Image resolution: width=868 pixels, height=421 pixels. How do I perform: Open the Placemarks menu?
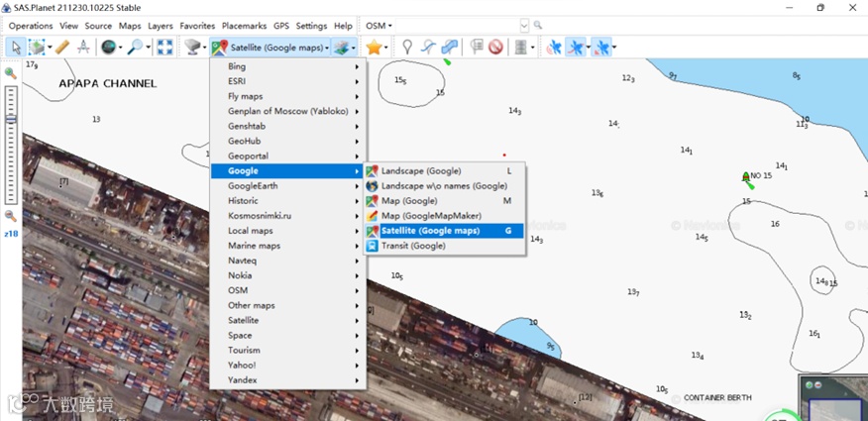244,26
